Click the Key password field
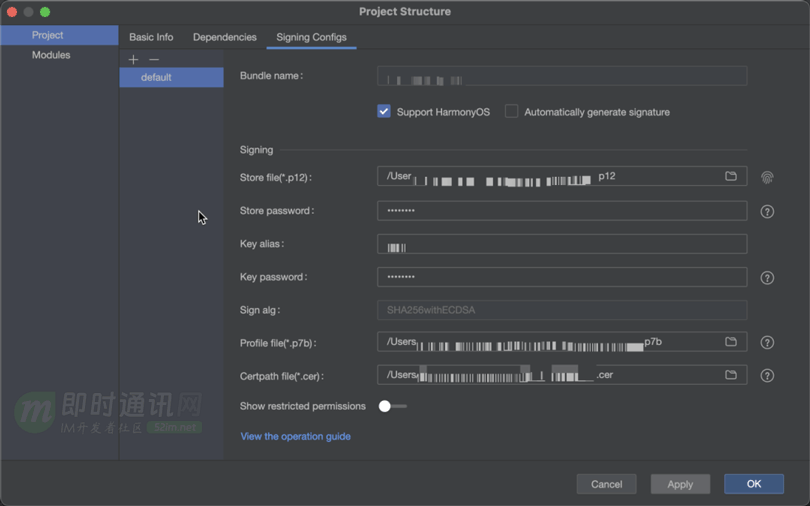The height and width of the screenshot is (506, 810). click(x=562, y=277)
